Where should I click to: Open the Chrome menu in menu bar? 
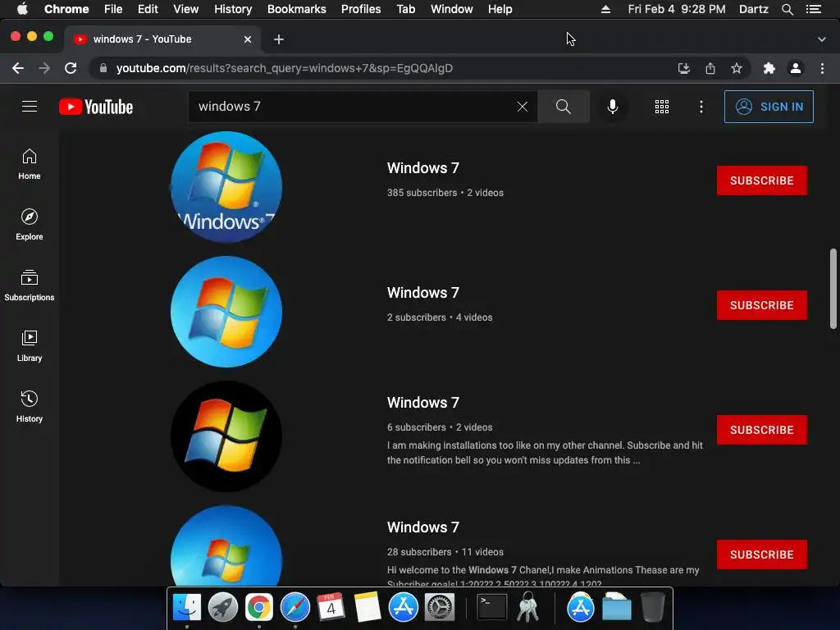66,9
